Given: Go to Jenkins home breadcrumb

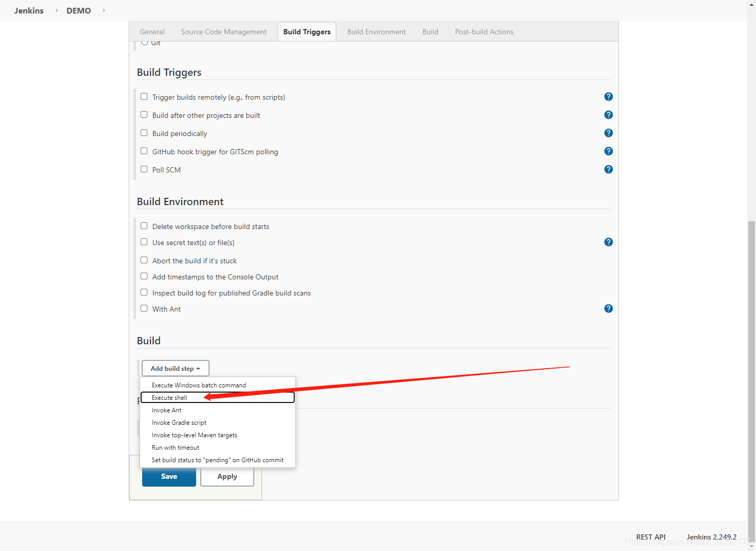Looking at the screenshot, I should click(x=29, y=10).
